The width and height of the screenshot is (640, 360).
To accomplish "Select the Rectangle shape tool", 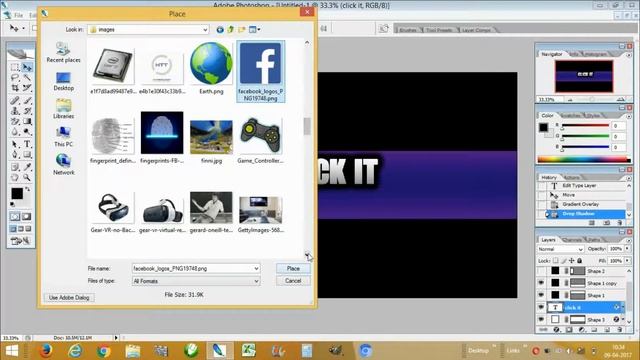I will click(27, 154).
